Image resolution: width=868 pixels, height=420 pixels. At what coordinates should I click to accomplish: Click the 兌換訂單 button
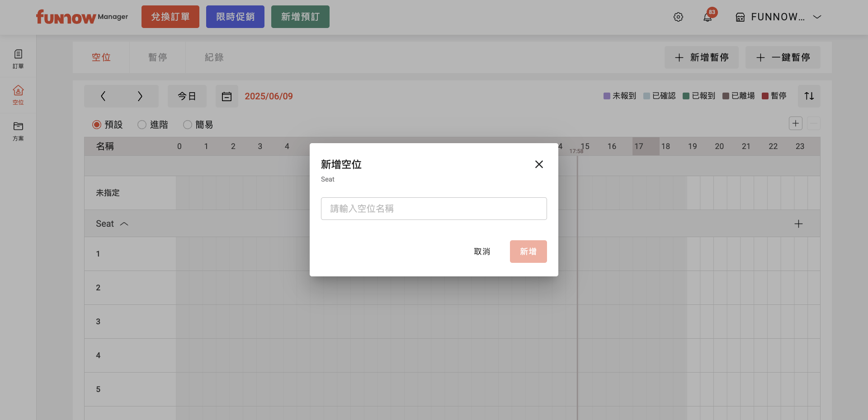pyautogui.click(x=170, y=17)
